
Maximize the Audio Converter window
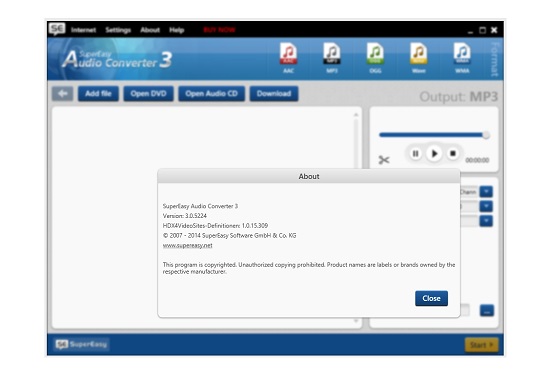(482, 30)
